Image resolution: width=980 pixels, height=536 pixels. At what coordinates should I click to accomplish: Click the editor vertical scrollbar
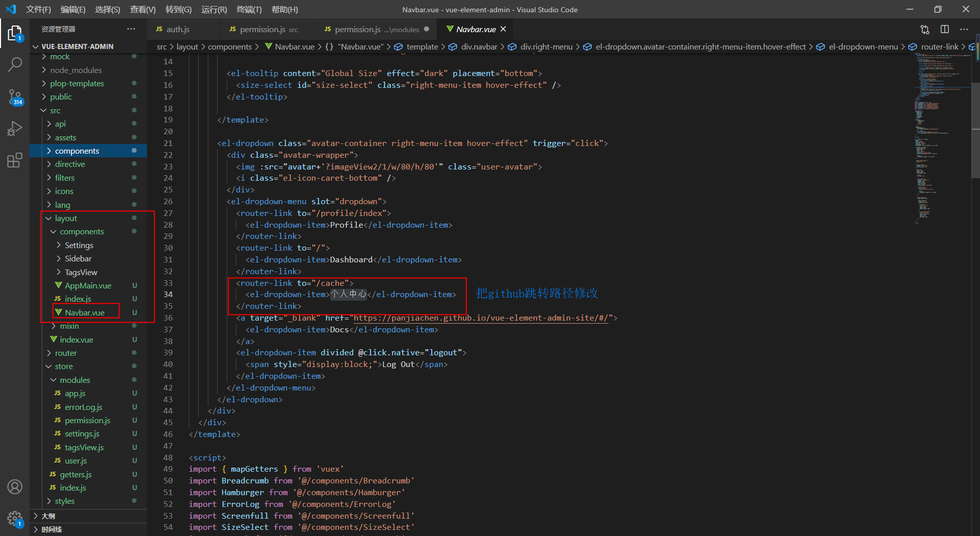point(975,130)
